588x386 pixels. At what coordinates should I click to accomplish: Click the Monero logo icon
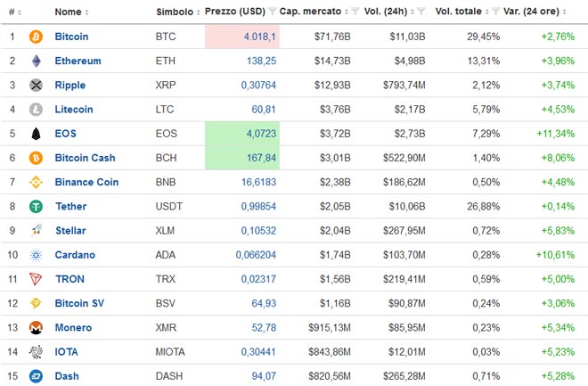point(37,327)
